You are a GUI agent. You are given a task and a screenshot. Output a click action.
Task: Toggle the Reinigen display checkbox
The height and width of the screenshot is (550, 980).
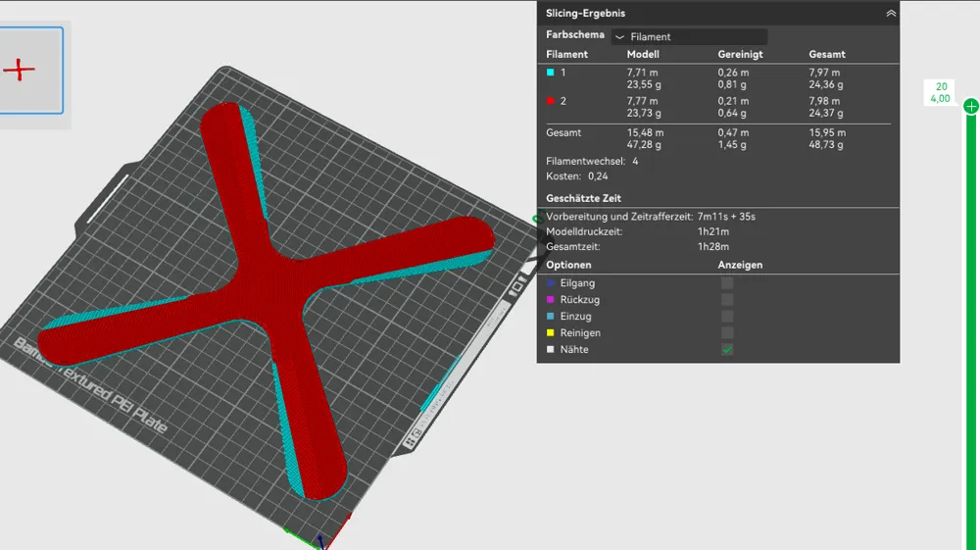727,333
